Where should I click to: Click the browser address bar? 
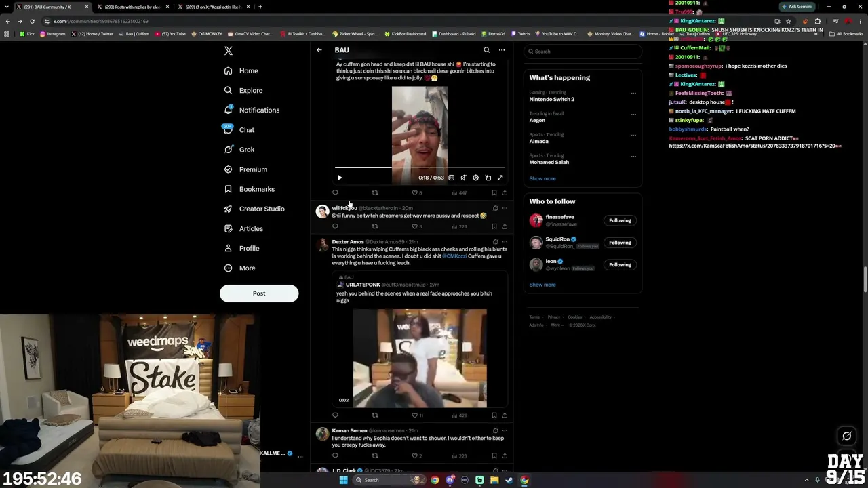click(407, 21)
